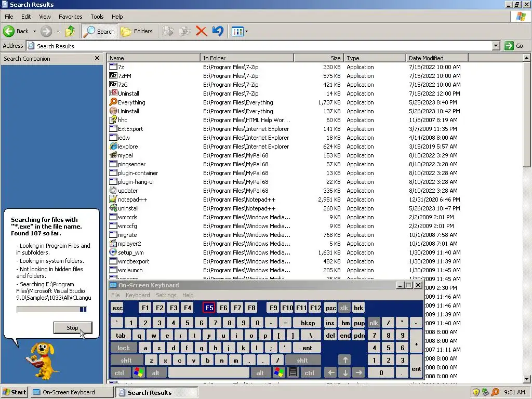This screenshot has width=532, height=399.
Task: Click the left Windows logo key
Action: coord(138,373)
